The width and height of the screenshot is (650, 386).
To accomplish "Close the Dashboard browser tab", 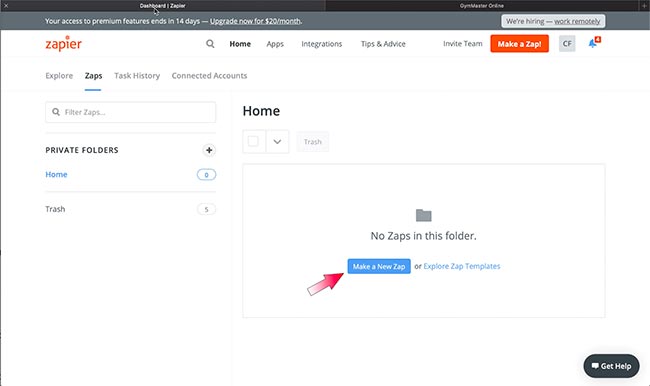I will (6, 5).
